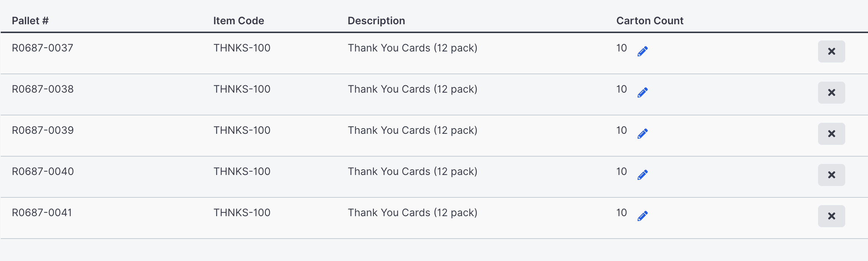This screenshot has height=261, width=868.
Task: Select pallet number R0687-0041 cell
Action: click(42, 212)
